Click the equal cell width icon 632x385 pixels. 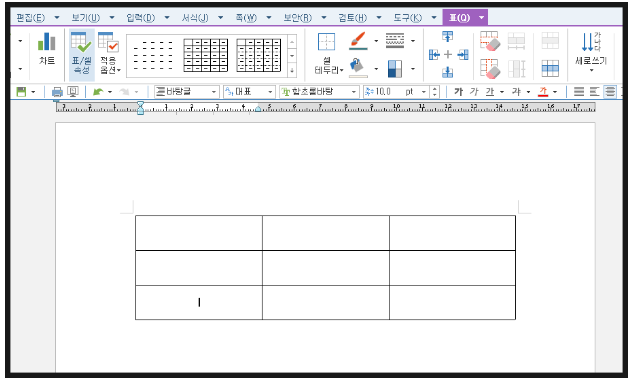click(516, 41)
